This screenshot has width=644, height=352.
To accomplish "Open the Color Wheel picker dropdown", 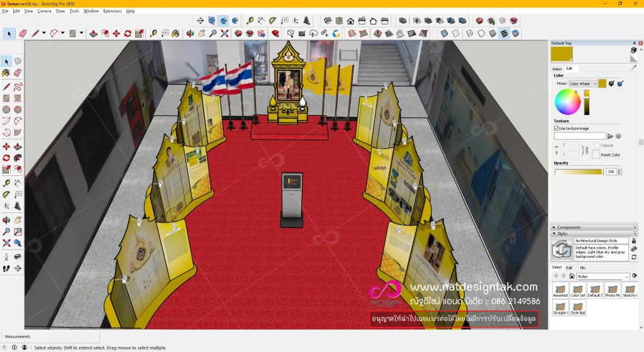I will pos(582,84).
